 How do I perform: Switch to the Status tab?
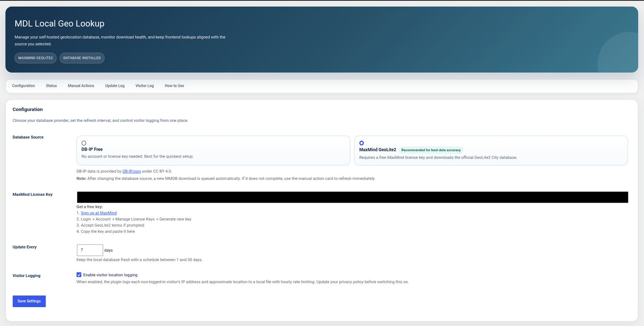click(51, 86)
